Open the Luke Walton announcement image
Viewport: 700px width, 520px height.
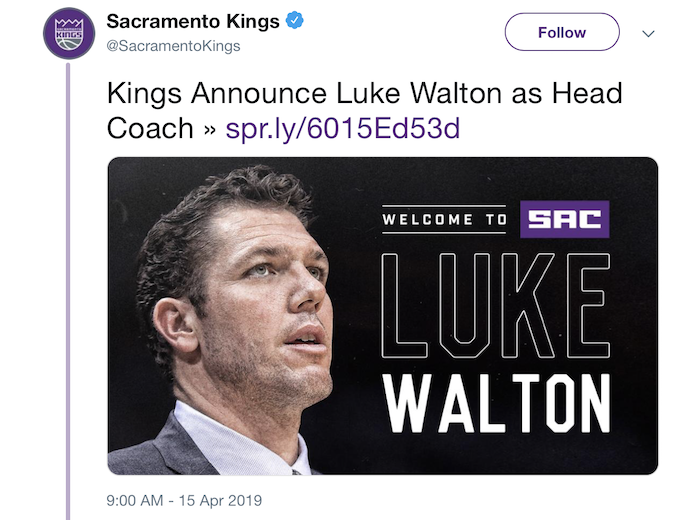(383, 316)
